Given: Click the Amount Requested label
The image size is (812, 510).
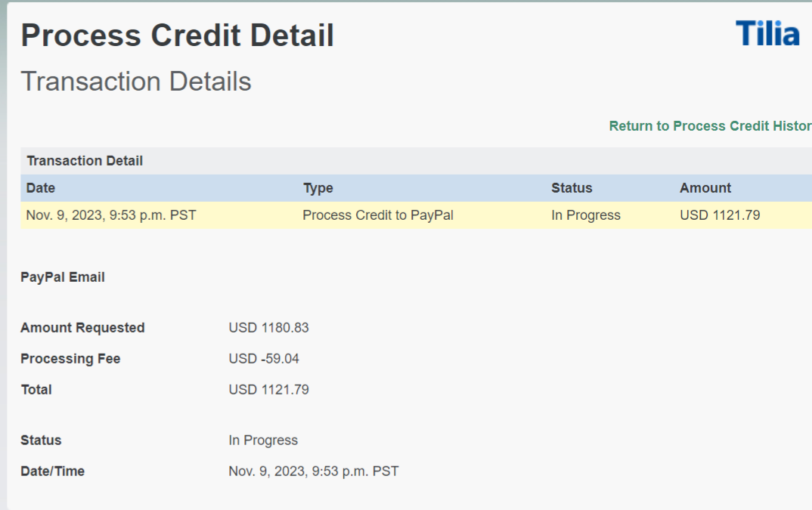Looking at the screenshot, I should (x=82, y=328).
